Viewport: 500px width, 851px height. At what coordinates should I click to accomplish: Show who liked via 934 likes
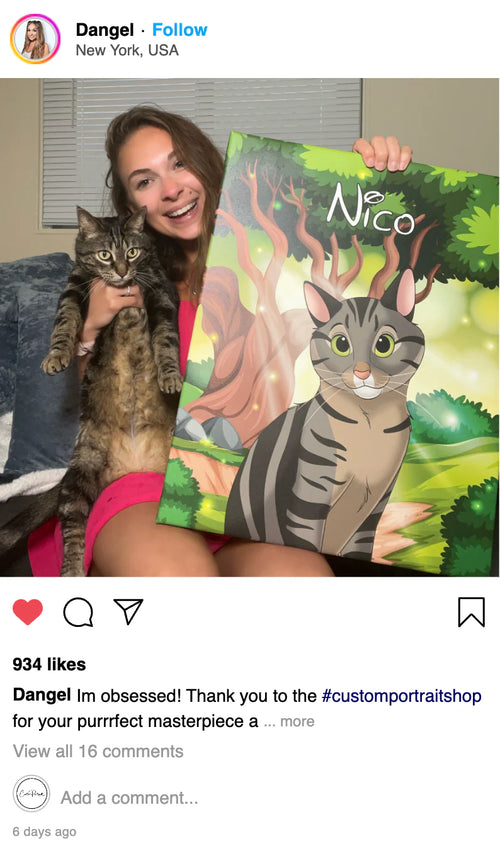click(x=49, y=664)
